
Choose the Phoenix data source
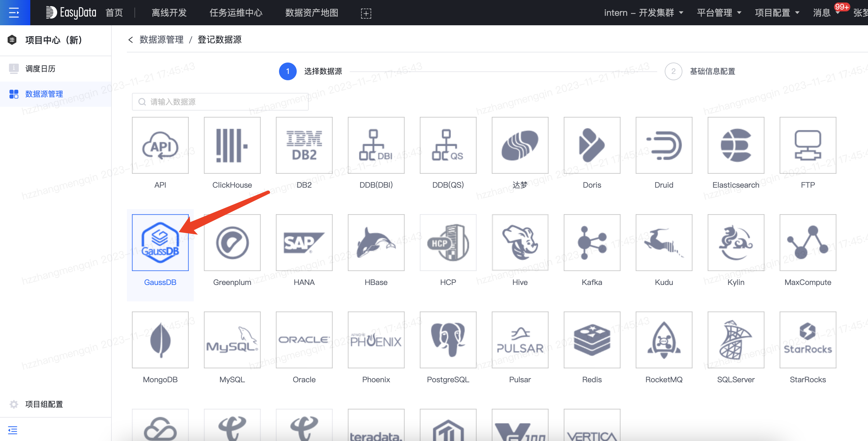click(x=376, y=340)
